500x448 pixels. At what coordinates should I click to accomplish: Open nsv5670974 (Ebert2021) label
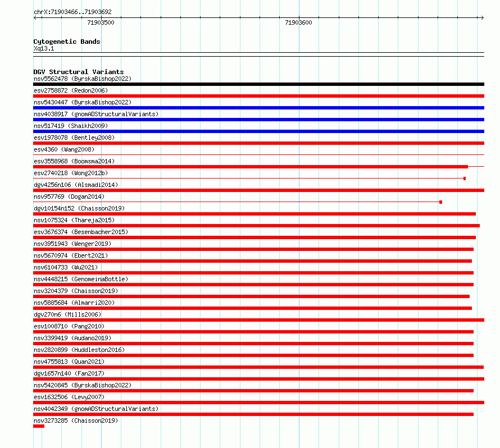coord(71,255)
